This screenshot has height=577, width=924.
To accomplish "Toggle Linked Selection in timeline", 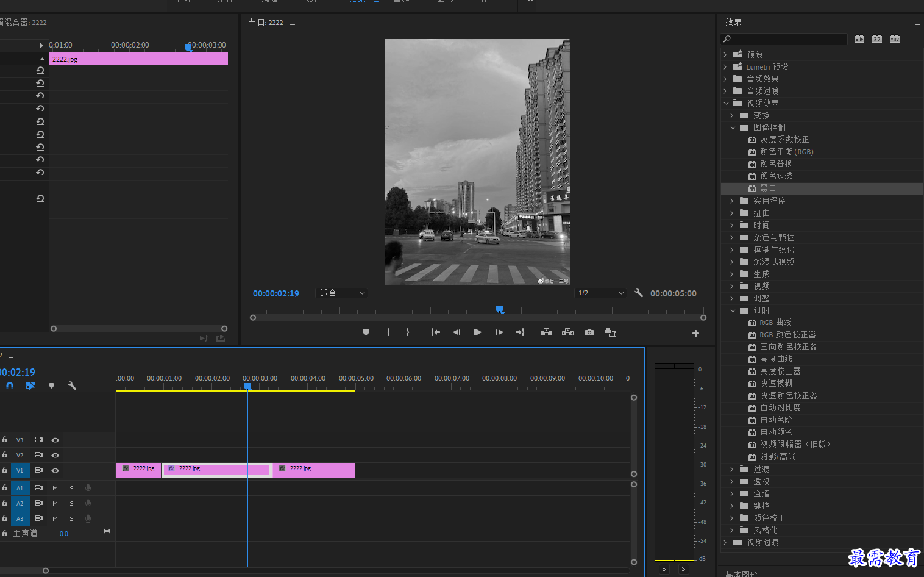I will click(x=30, y=385).
